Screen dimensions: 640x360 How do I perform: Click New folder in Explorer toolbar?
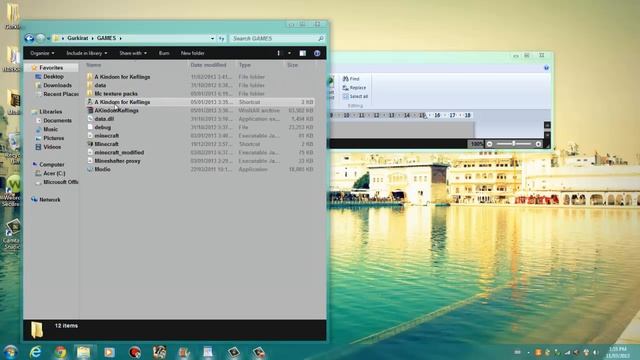pyautogui.click(x=193, y=53)
